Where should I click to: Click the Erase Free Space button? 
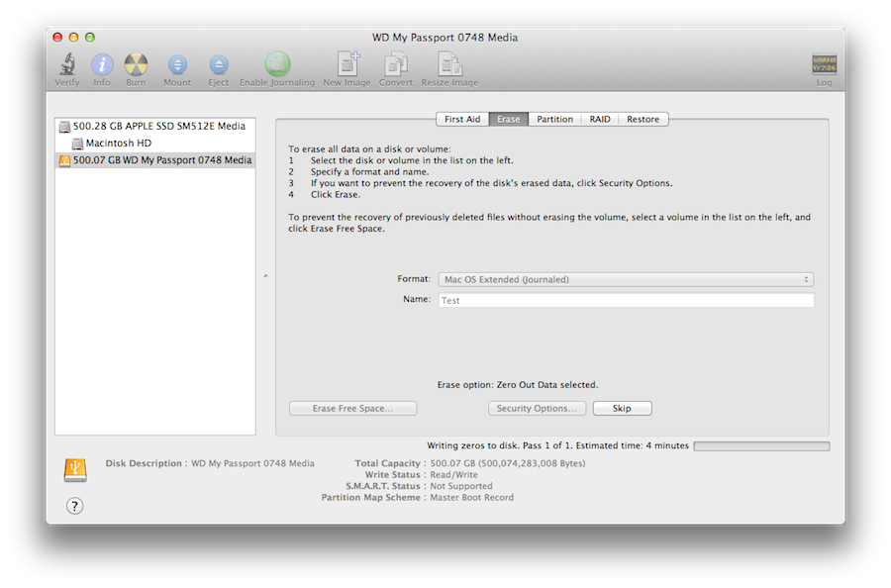(x=352, y=409)
